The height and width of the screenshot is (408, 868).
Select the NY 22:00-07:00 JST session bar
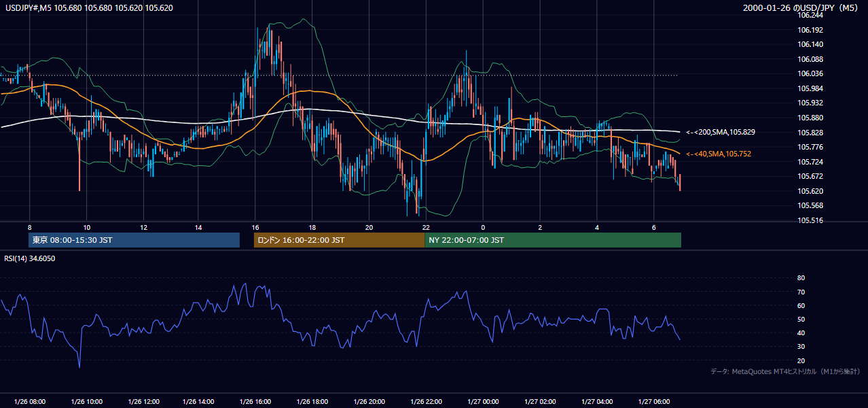pos(553,240)
